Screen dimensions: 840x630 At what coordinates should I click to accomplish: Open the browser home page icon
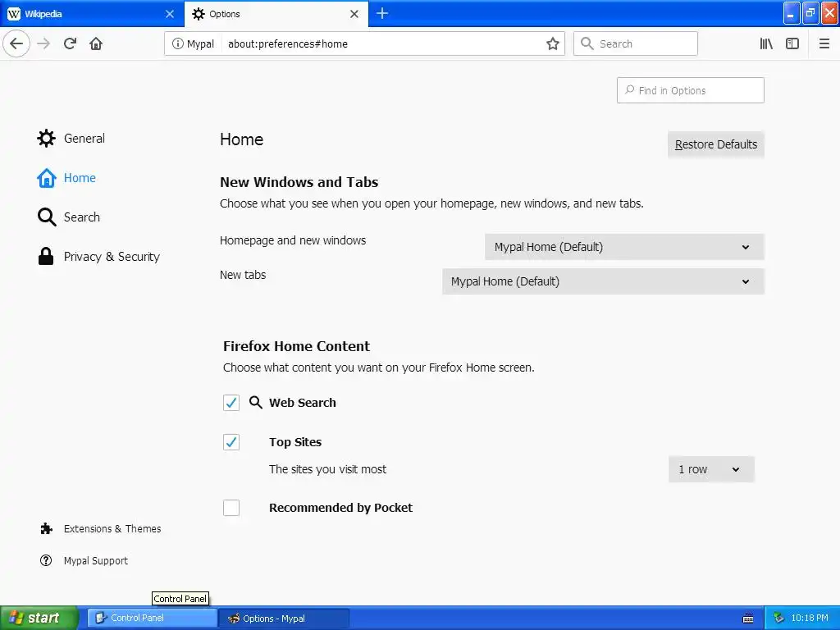(x=96, y=43)
